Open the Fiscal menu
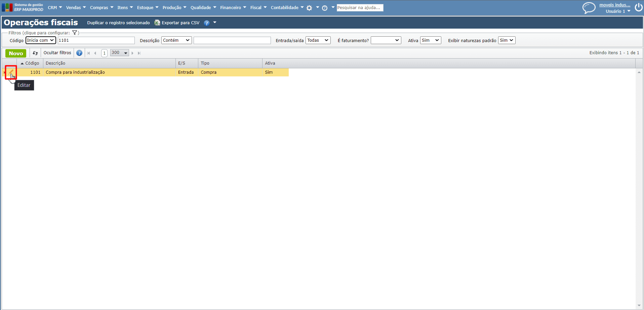Viewport: 644px width, 310px height. point(258,7)
